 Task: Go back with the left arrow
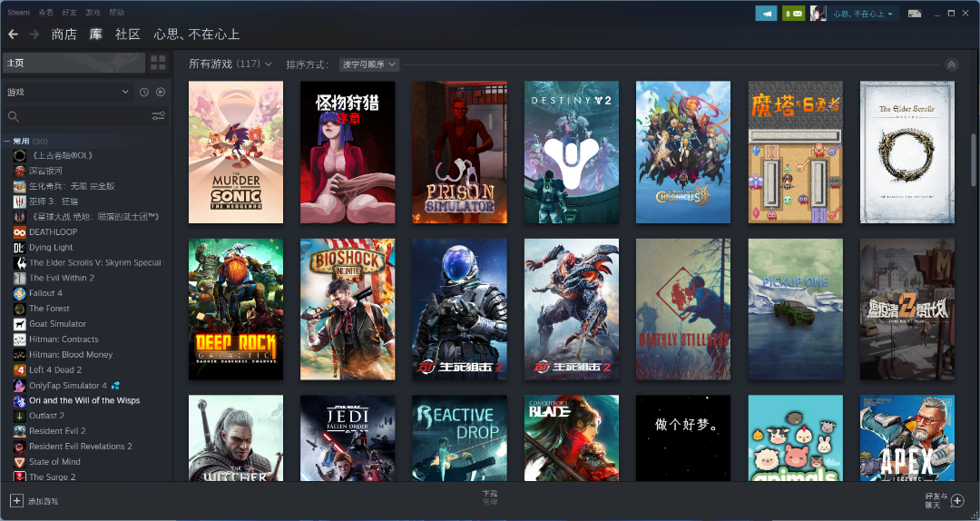click(x=13, y=34)
